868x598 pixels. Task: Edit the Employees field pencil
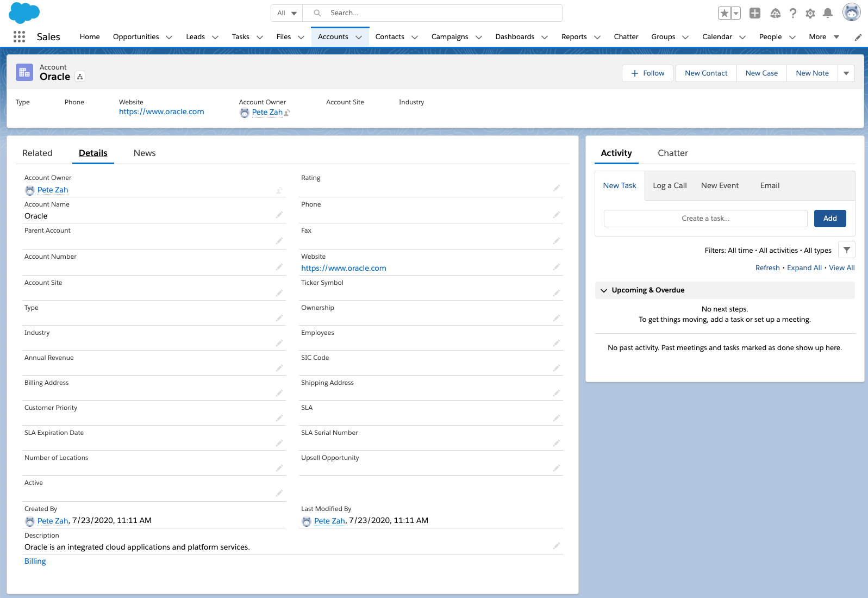click(x=556, y=343)
